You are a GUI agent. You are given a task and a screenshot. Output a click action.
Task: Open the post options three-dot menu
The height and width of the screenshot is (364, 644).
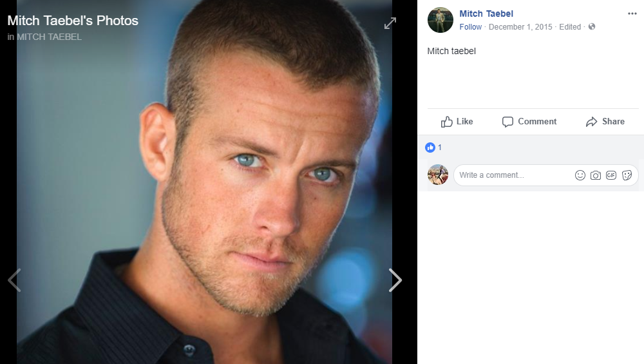[632, 14]
